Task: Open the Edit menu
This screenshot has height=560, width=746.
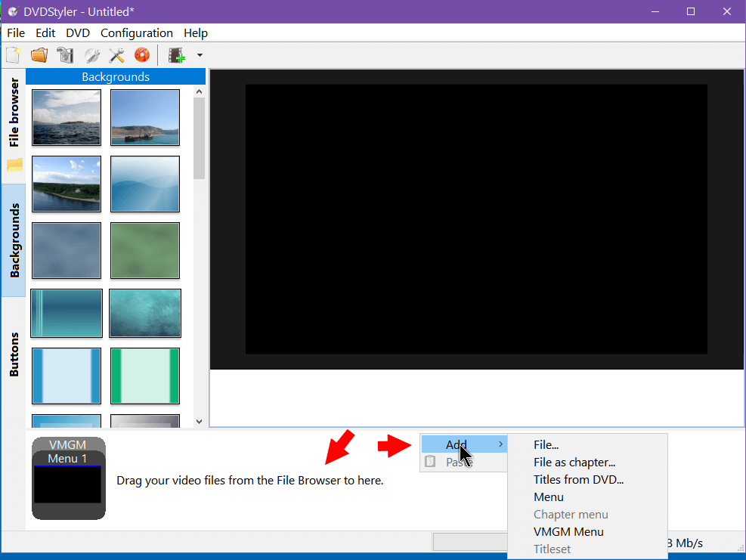Action: [x=45, y=32]
